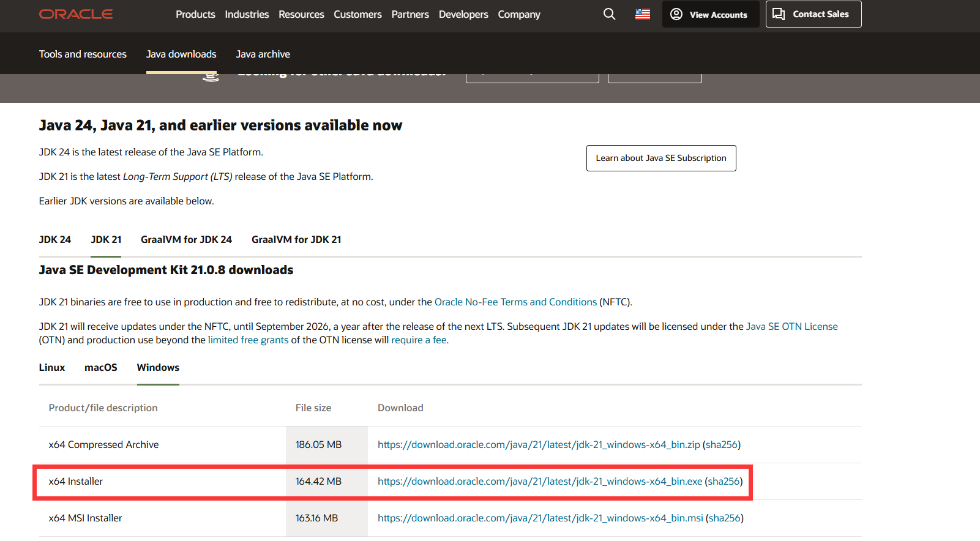This screenshot has width=980, height=541.
Task: Open Oracle No-Fee Terms and Conditions link
Action: (x=515, y=302)
